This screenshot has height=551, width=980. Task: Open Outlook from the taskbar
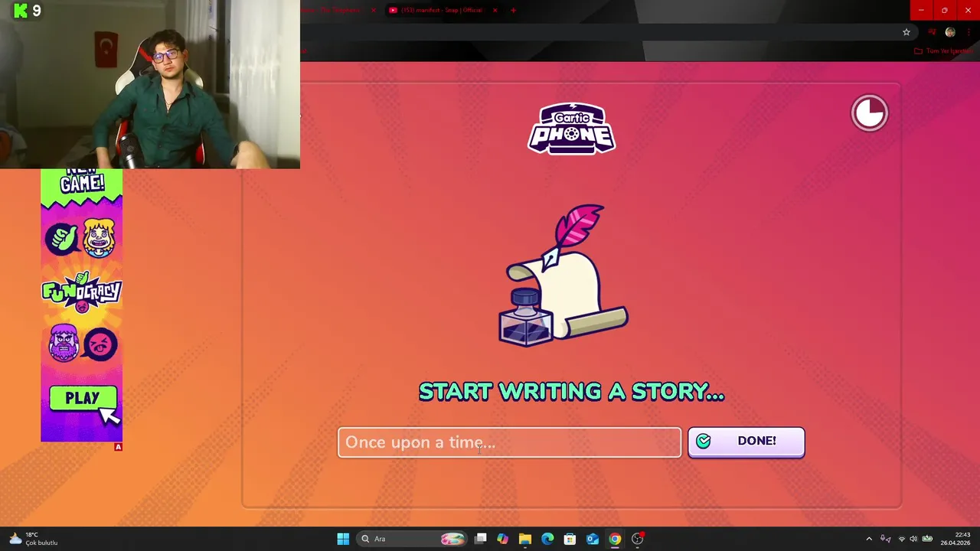click(x=592, y=539)
